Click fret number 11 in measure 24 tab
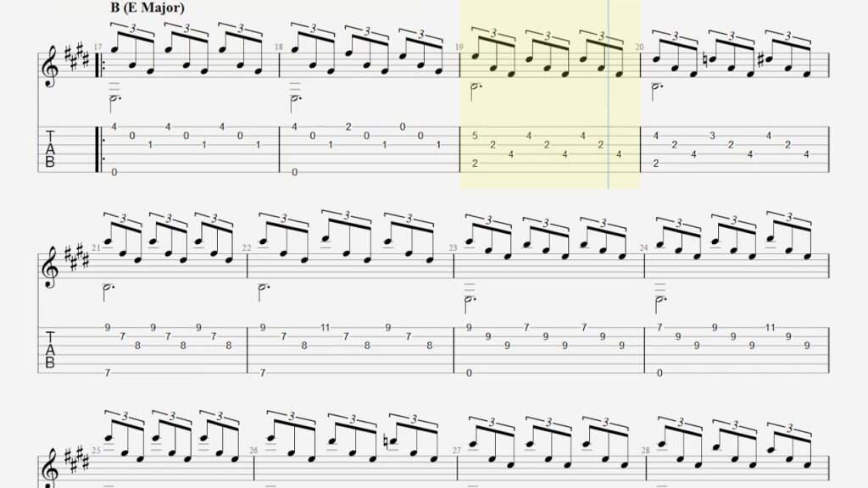The height and width of the screenshot is (488, 868). (x=771, y=328)
